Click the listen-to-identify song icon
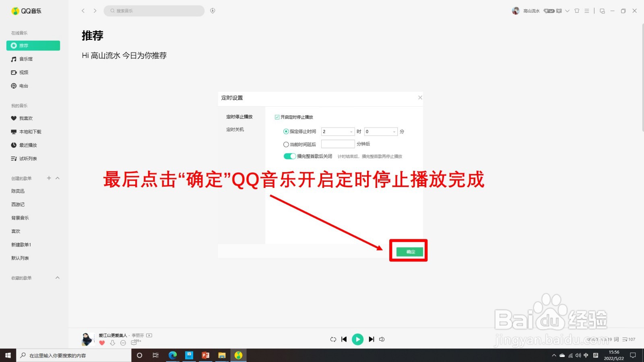 pos(213,11)
